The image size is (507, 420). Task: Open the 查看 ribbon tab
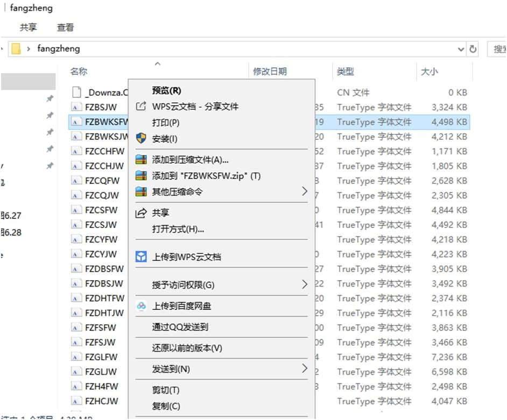coord(66,27)
